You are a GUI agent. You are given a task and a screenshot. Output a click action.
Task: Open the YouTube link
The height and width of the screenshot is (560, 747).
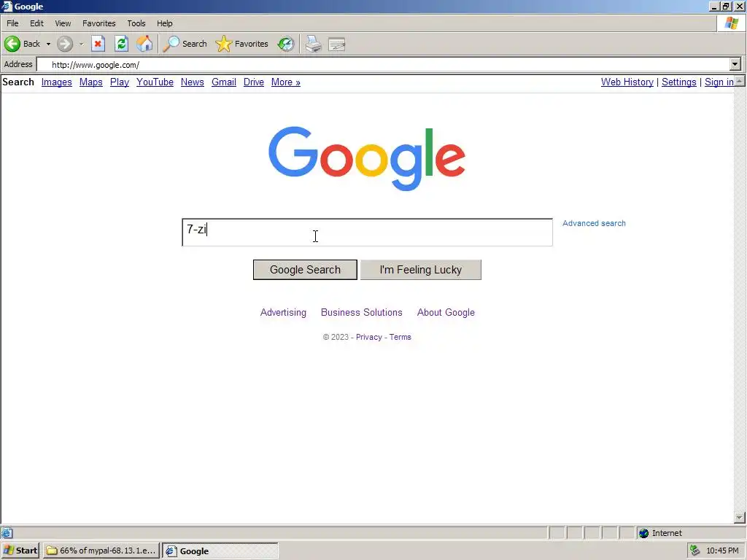pos(155,82)
